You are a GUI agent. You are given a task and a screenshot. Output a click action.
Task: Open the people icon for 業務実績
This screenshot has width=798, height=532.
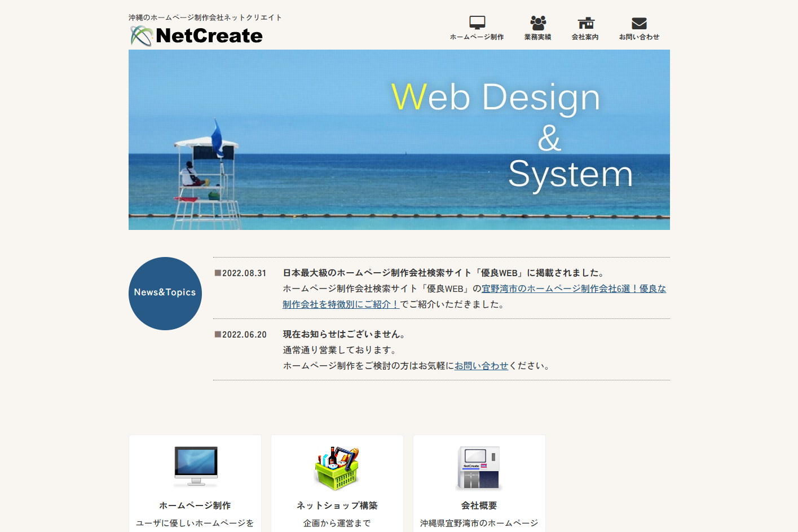point(538,23)
